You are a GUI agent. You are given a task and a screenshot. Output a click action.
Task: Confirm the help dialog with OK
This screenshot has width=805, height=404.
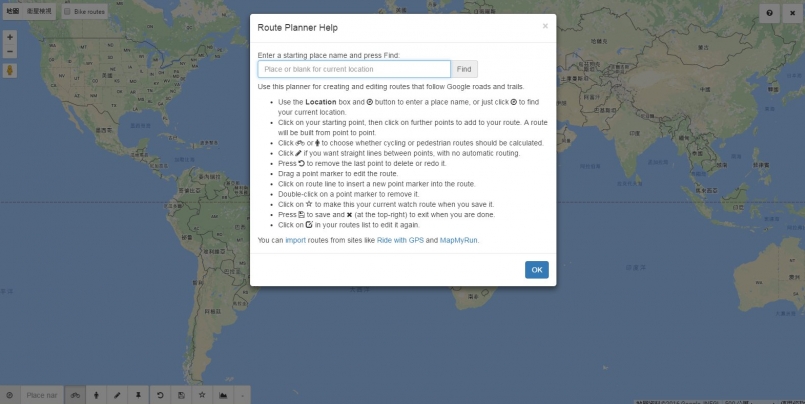(536, 270)
